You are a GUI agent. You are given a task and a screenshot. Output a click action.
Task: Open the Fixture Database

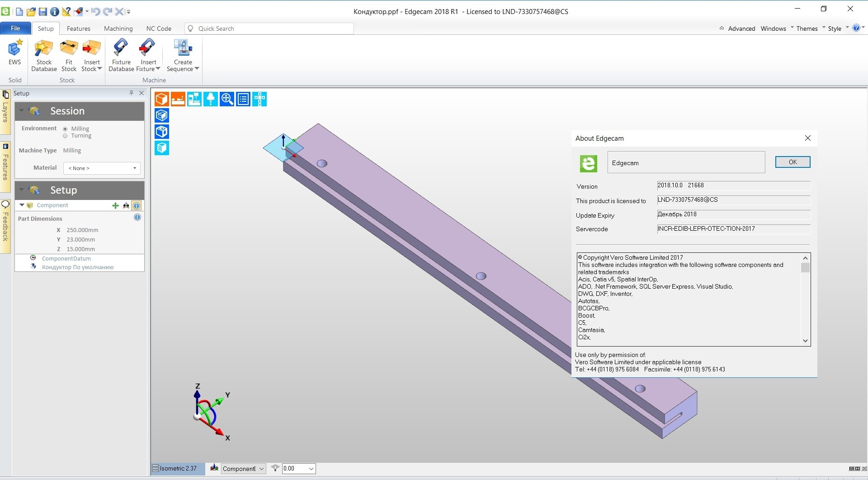(121, 55)
